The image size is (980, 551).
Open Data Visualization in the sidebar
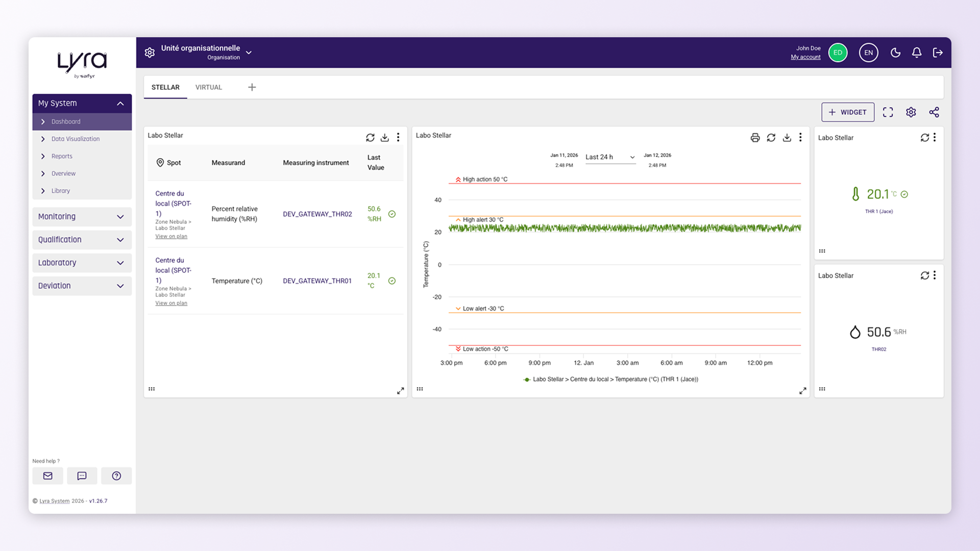pos(76,139)
